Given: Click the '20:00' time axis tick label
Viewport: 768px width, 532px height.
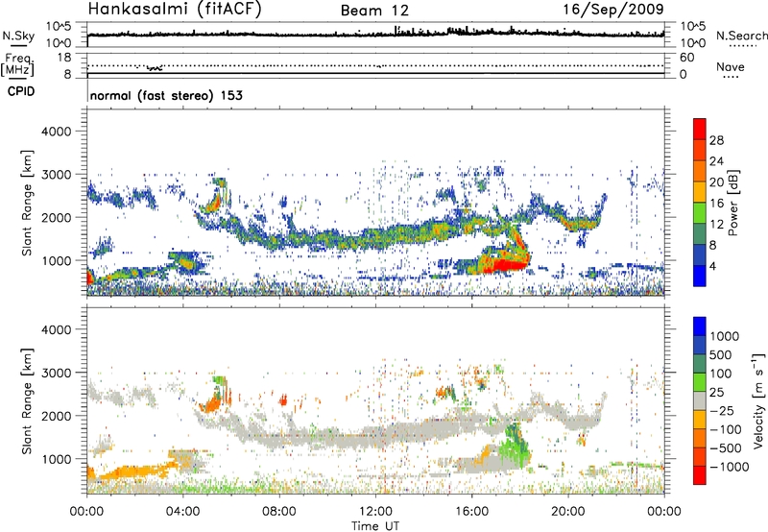Looking at the screenshot, I should tap(568, 512).
